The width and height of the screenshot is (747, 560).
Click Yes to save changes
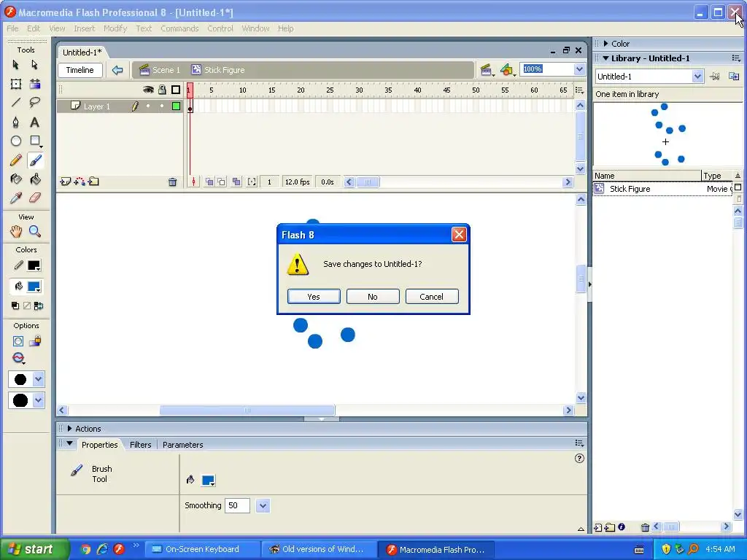click(314, 296)
